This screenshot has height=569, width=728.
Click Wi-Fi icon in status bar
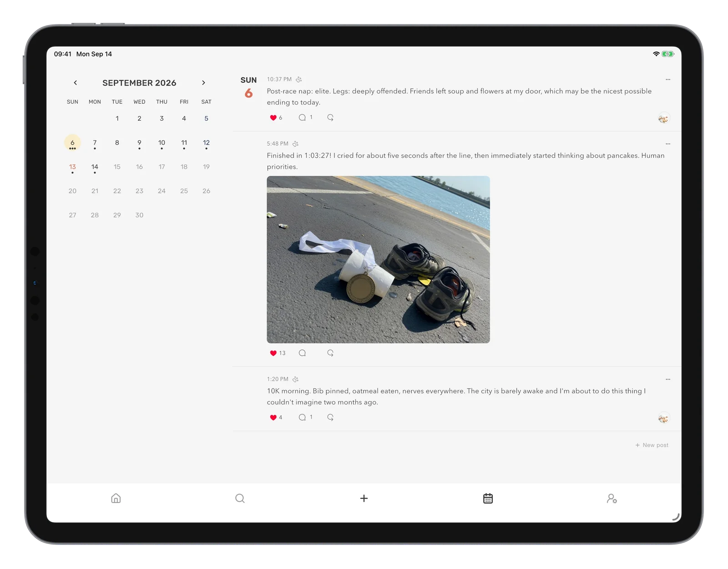click(x=656, y=54)
